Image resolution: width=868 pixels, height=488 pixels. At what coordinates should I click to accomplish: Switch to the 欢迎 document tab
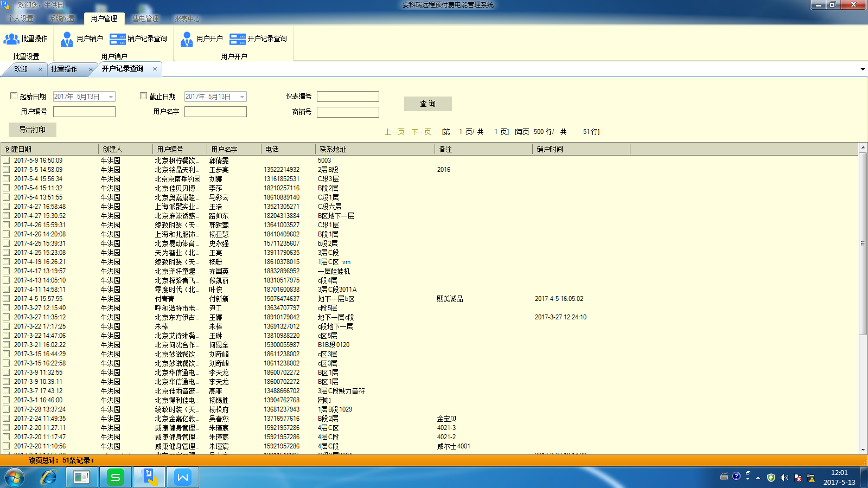coord(21,69)
